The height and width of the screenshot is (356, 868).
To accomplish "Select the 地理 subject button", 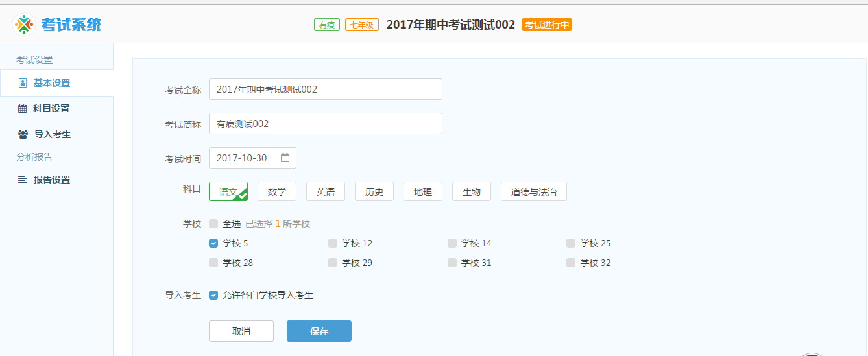I will [x=423, y=191].
